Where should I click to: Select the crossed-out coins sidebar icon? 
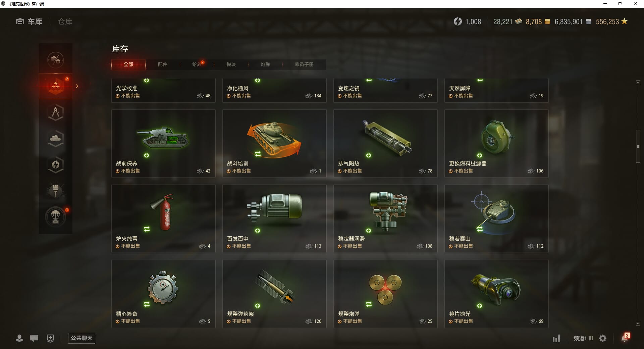click(x=56, y=60)
